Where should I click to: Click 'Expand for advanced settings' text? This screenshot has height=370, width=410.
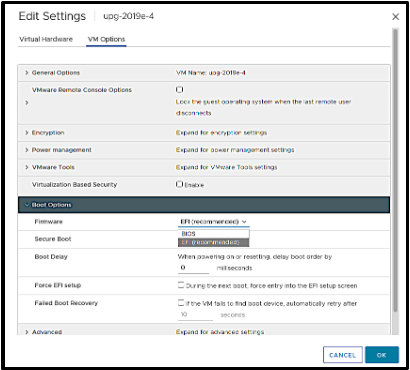220,332
